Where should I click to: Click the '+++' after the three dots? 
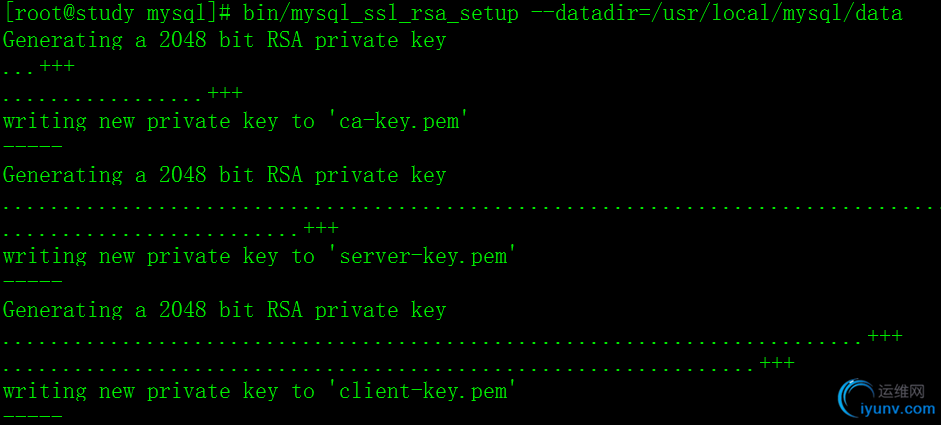(57, 65)
